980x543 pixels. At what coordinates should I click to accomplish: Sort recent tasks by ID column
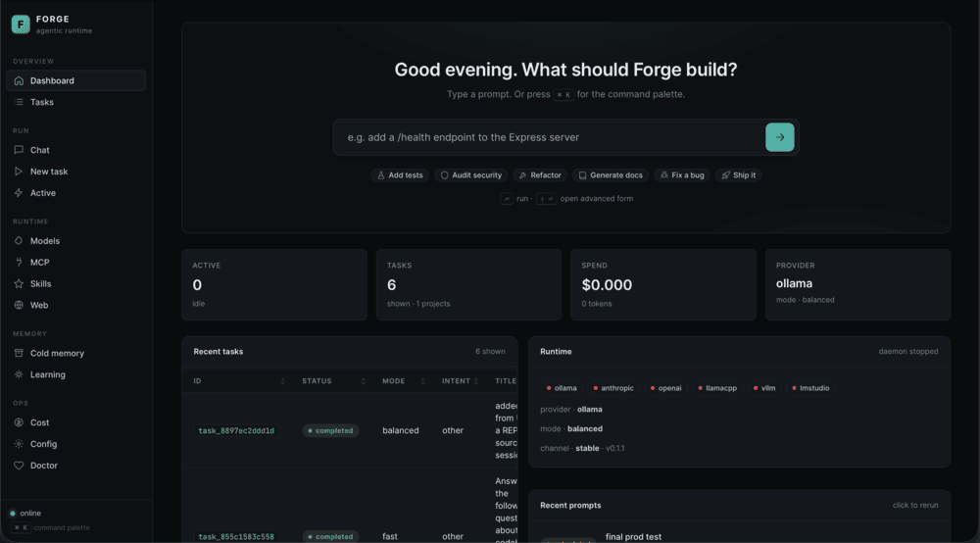(239, 381)
